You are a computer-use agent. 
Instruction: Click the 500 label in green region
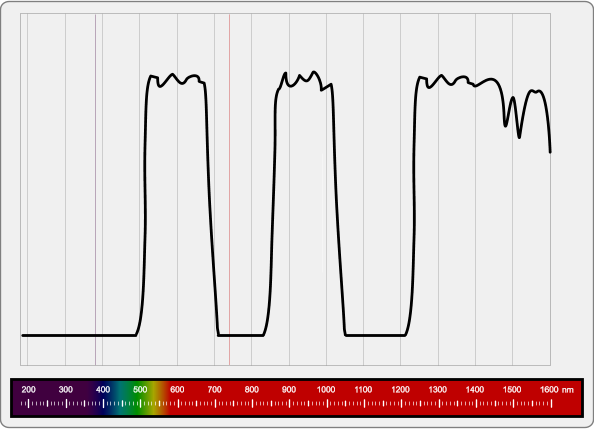(140, 390)
